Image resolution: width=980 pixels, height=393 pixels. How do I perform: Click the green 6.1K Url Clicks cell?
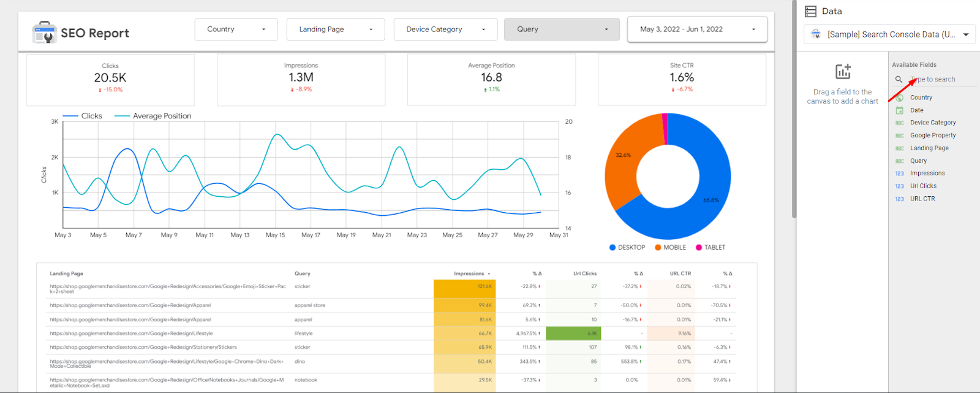[573, 334]
